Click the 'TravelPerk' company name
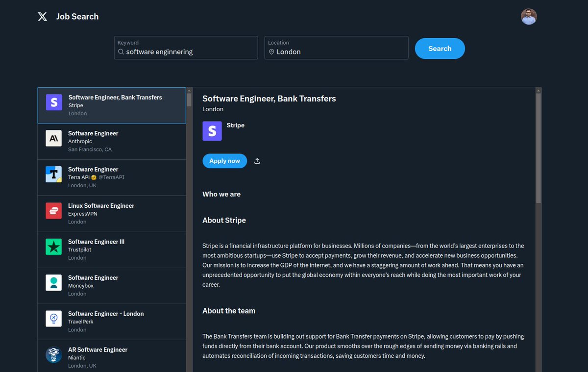This screenshot has height=372, width=588. point(80,322)
